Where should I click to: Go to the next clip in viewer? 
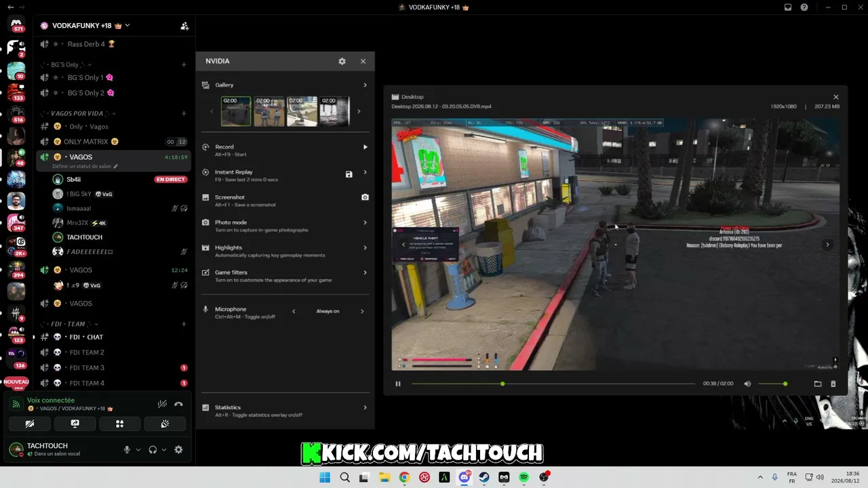tap(827, 245)
